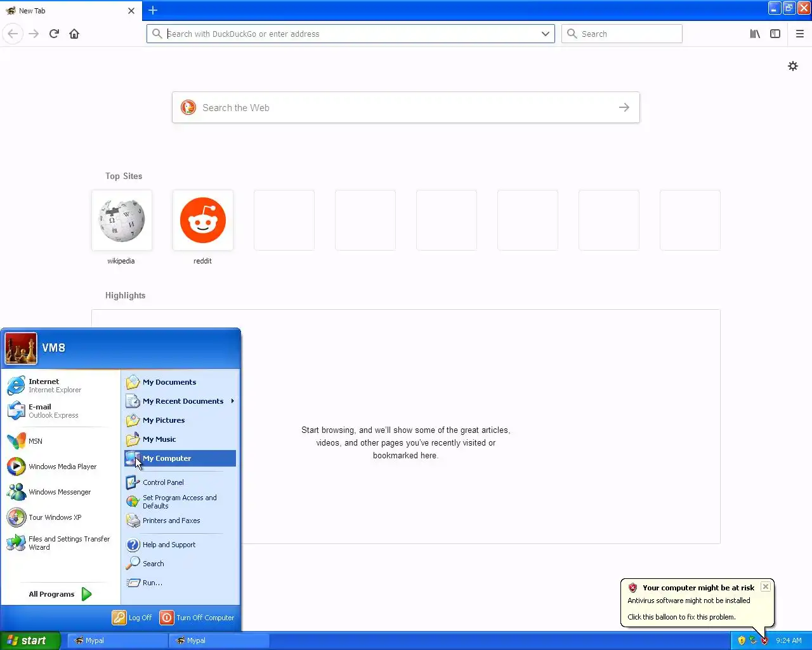812x650 pixels.
Task: Select the New Tab browser tab
Action: point(70,11)
